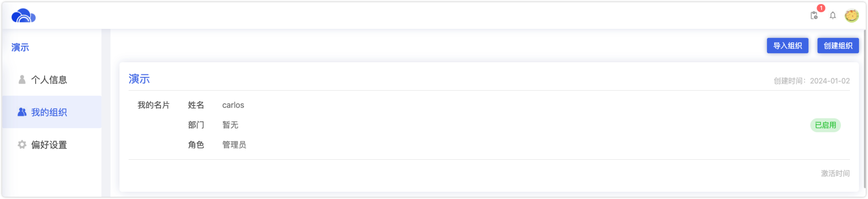
Task: Click the 管理员 role value
Action: click(234, 145)
